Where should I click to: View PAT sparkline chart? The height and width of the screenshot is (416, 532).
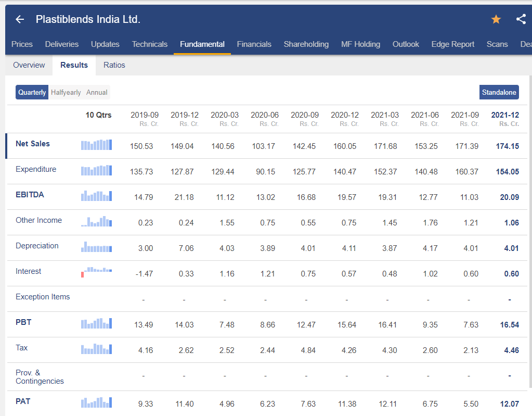point(96,402)
